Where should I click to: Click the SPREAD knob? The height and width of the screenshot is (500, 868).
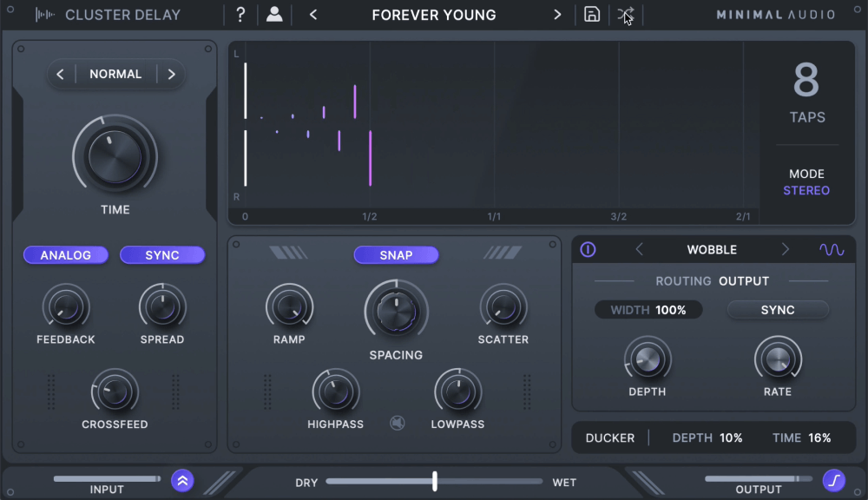click(162, 307)
